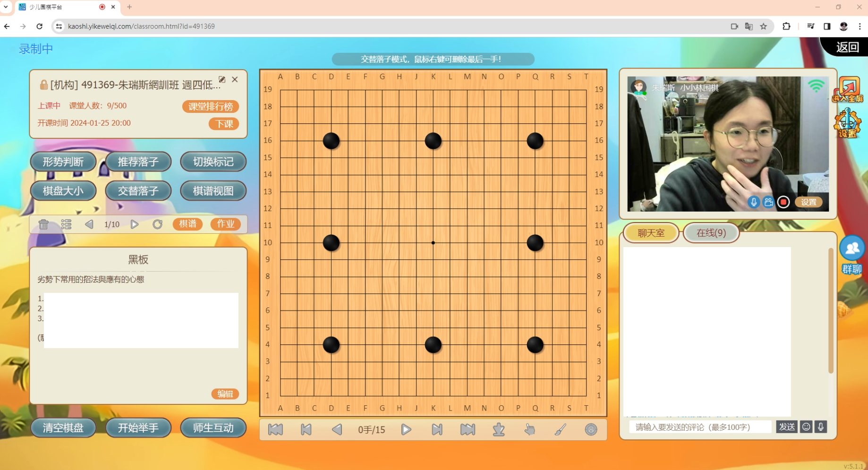The height and width of the screenshot is (470, 868).
Task: Stop recording with the red record button
Action: coord(783,202)
